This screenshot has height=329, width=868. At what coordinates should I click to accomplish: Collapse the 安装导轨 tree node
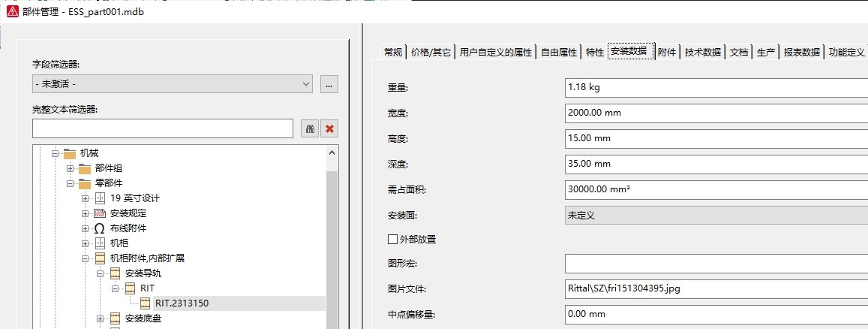tap(100, 273)
